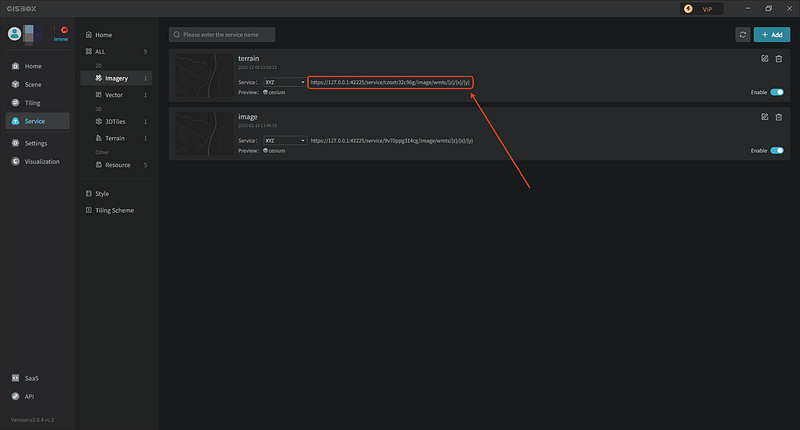Restore down the GISBox window

[x=768, y=9]
